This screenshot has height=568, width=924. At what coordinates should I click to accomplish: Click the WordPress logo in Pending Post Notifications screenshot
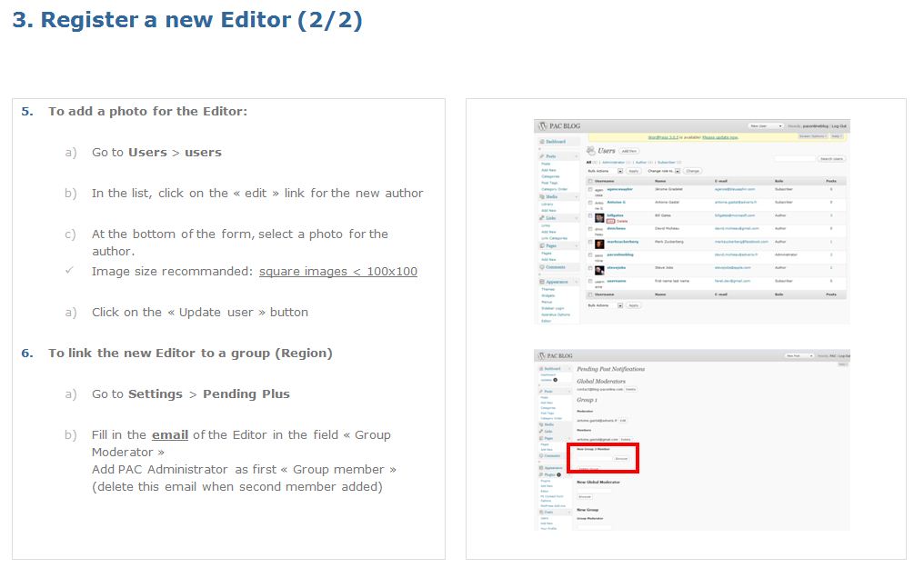click(541, 355)
